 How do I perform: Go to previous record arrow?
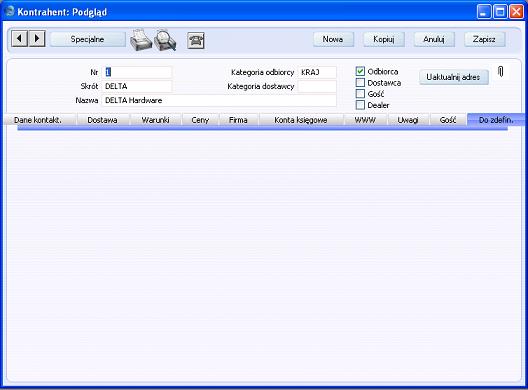20,39
